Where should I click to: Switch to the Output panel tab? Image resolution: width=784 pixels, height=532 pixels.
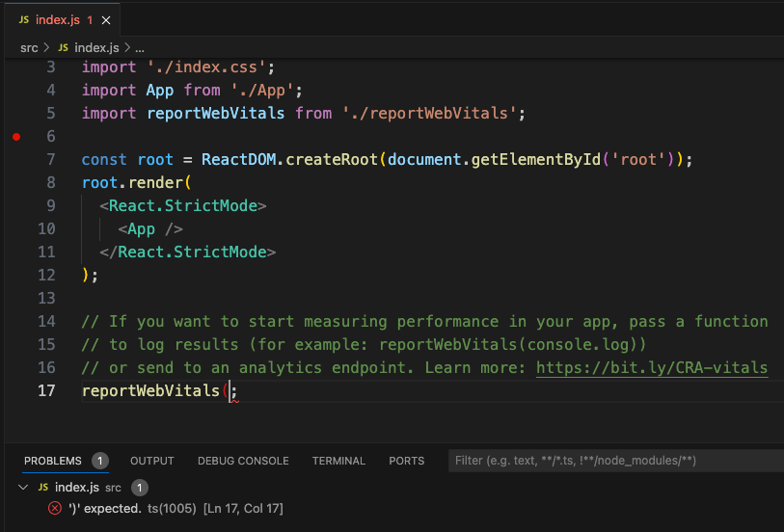coord(152,461)
